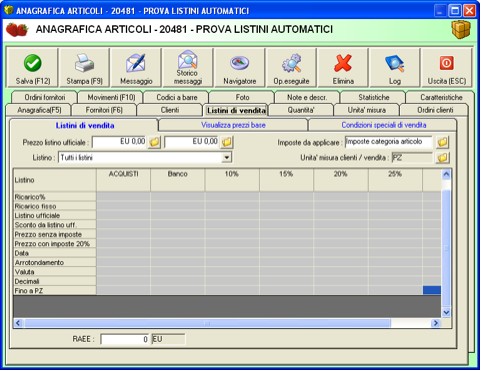482x371 pixels.
Task: Click the RAEE value input field
Action: tap(125, 339)
